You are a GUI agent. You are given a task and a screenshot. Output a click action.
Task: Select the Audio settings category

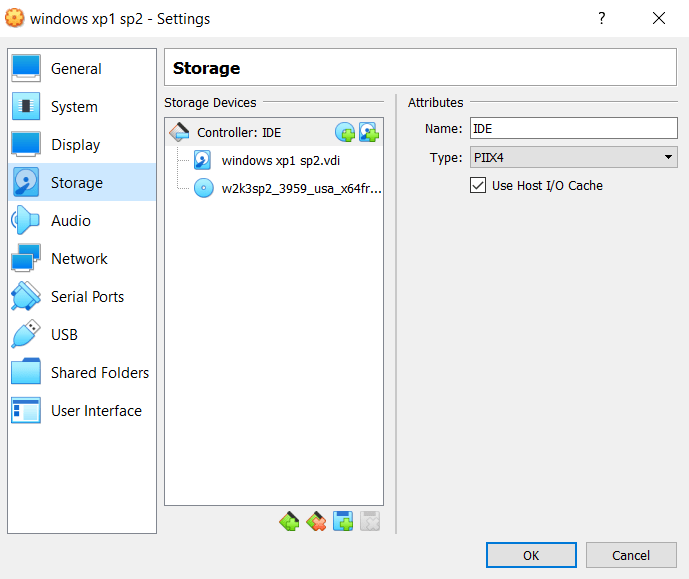[82, 220]
